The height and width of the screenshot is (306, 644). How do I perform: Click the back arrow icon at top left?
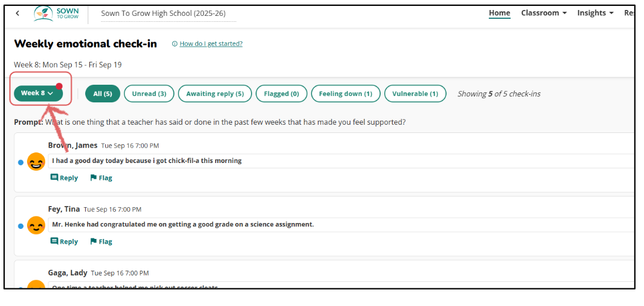pos(18,14)
